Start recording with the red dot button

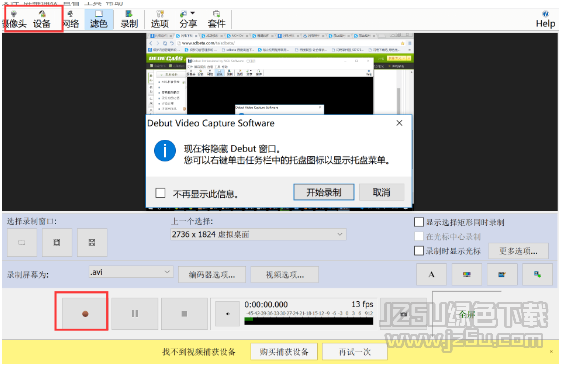point(85,314)
